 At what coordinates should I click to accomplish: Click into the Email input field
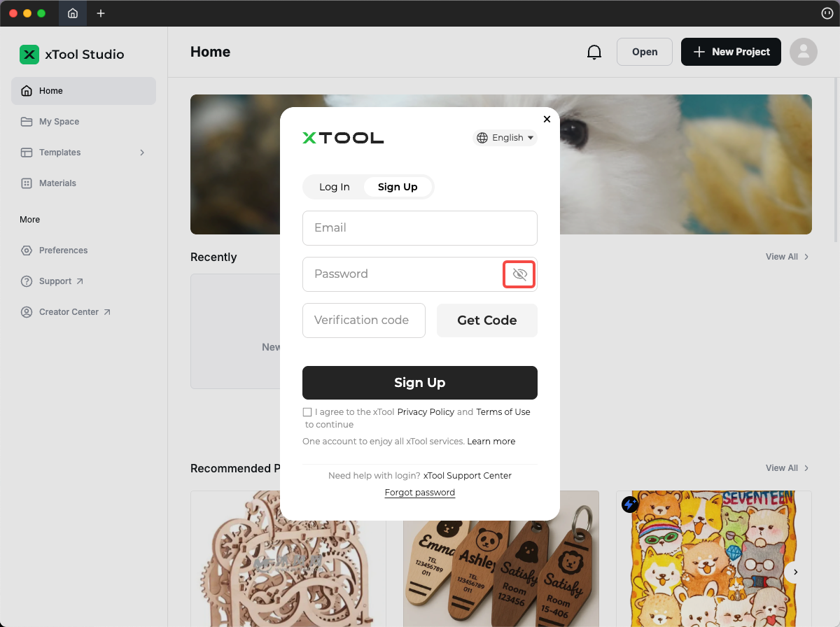pos(420,228)
